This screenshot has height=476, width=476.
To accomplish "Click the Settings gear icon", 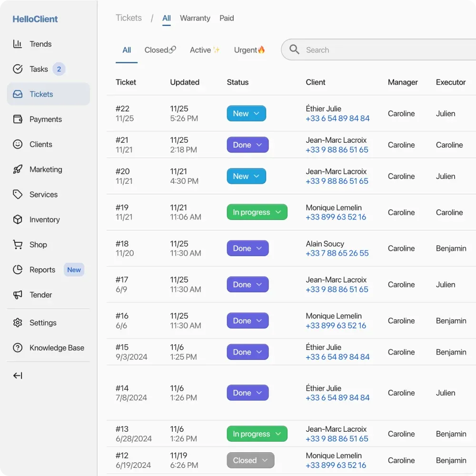I will 18,322.
